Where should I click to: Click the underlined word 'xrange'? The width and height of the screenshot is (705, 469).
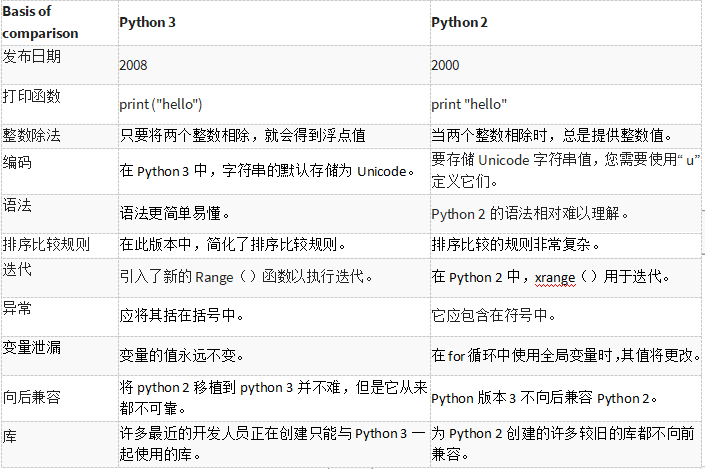pyautogui.click(x=555, y=278)
